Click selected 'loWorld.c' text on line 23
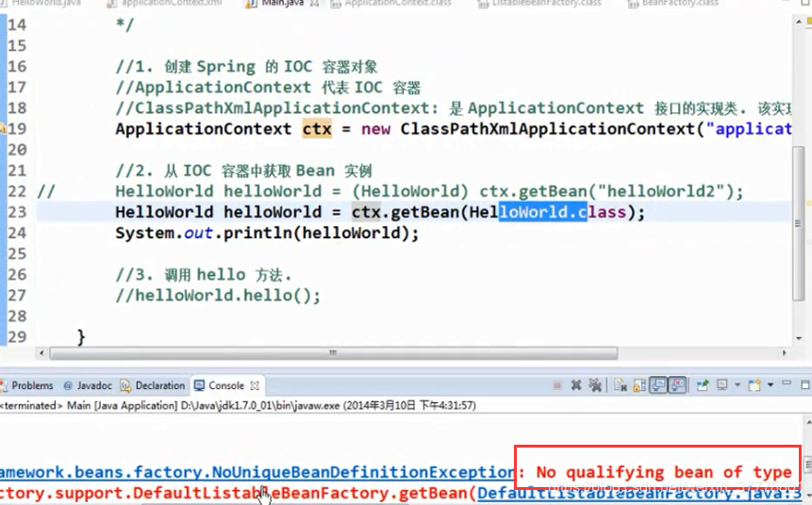Screen dimensions: 812x505 [542, 212]
